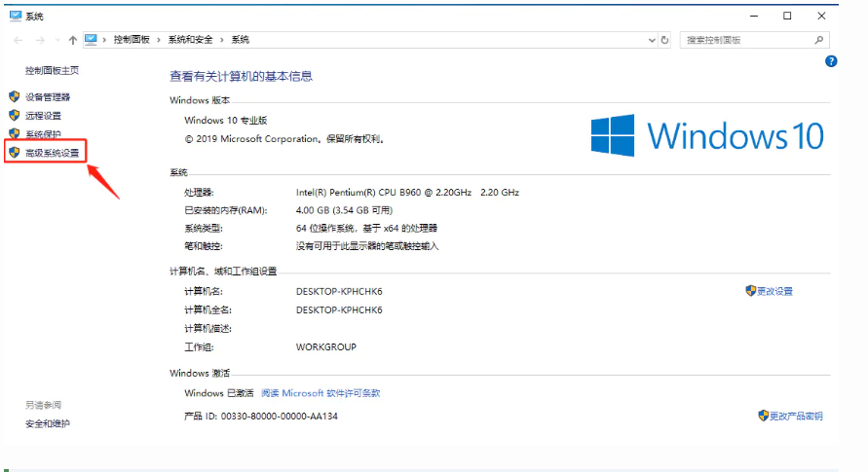This screenshot has height=472, width=868.
Task: Click the back navigation arrow
Action: [x=19, y=40]
